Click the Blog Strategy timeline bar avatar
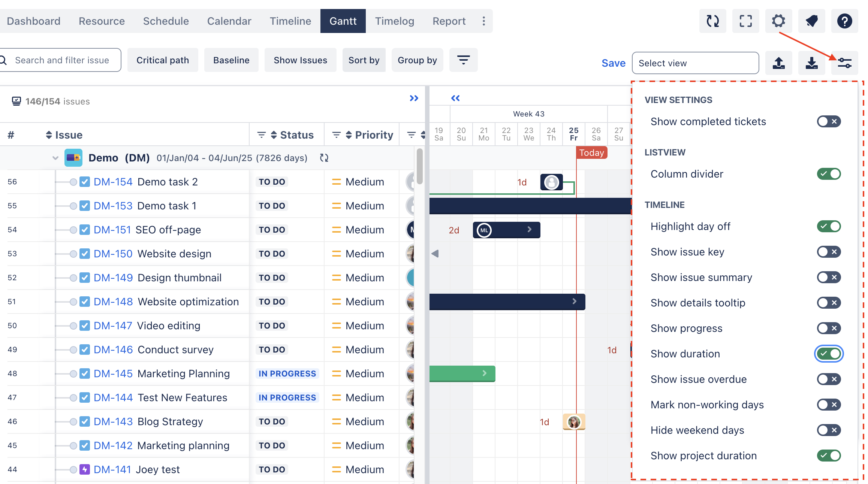Viewport: 868px width, 484px height. pyautogui.click(x=574, y=422)
